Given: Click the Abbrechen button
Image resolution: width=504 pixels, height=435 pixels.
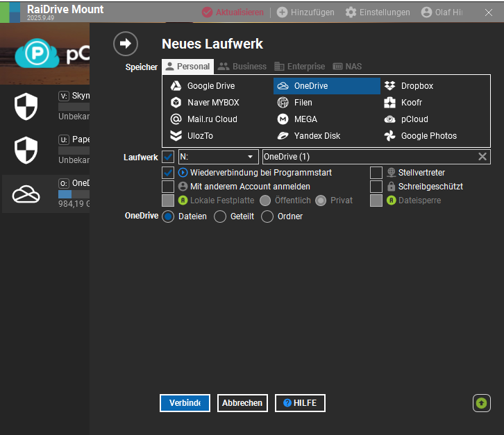Looking at the screenshot, I should [x=242, y=403].
